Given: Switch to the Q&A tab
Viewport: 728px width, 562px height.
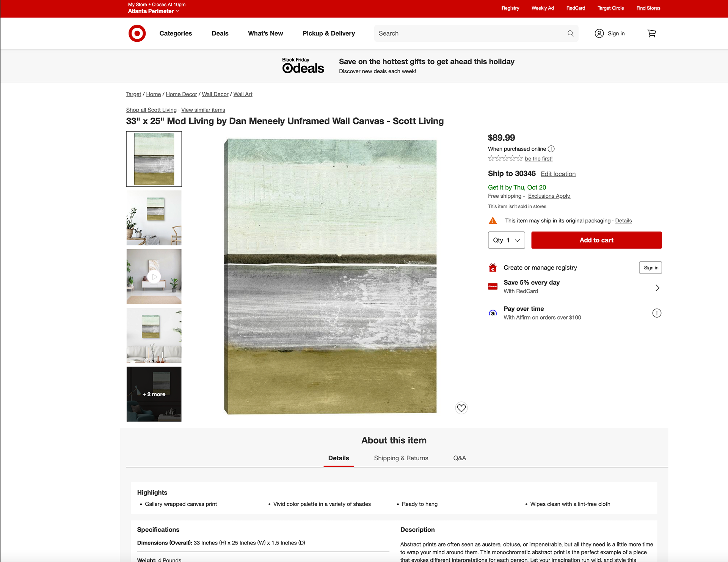Looking at the screenshot, I should pyautogui.click(x=460, y=458).
